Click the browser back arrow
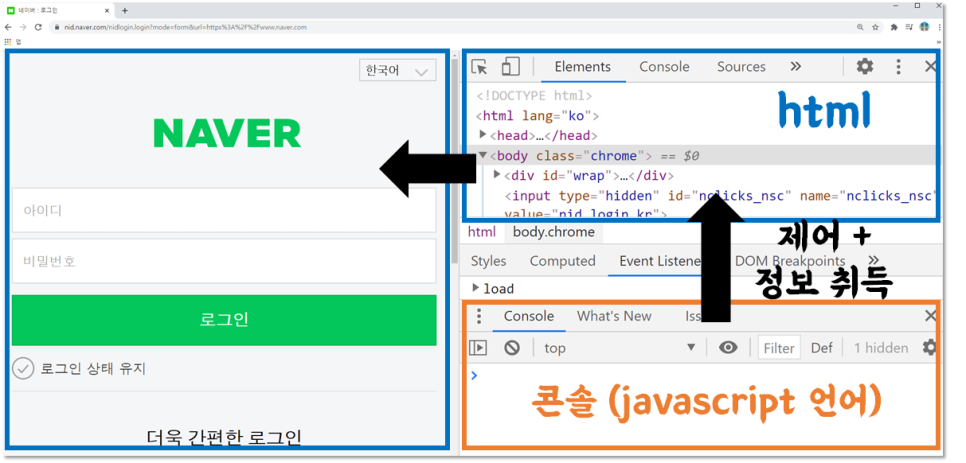Screen dimensions: 966x463 point(8,27)
